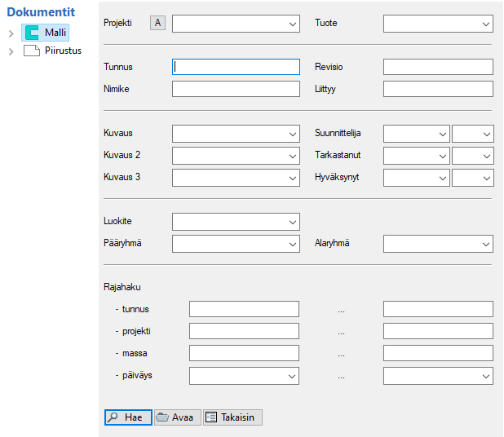Open the Kuvaus dropdown list
This screenshot has width=504, height=437.
[x=292, y=134]
